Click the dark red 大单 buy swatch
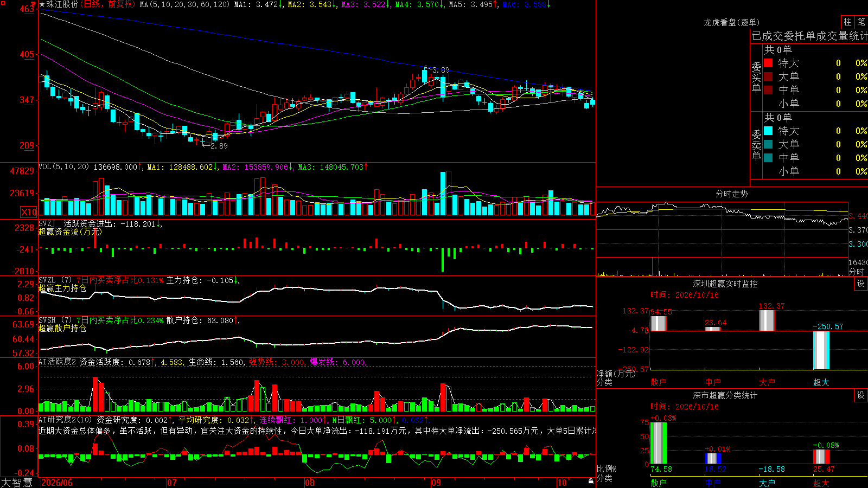 768,76
